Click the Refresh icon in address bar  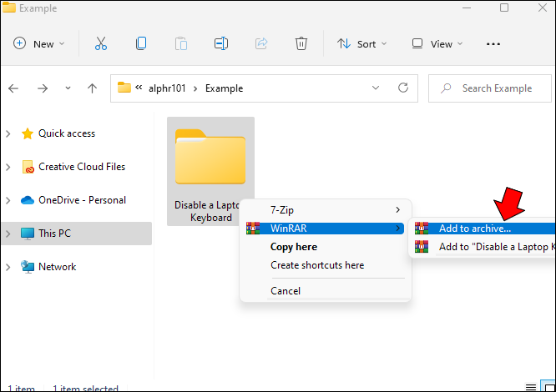(x=403, y=88)
